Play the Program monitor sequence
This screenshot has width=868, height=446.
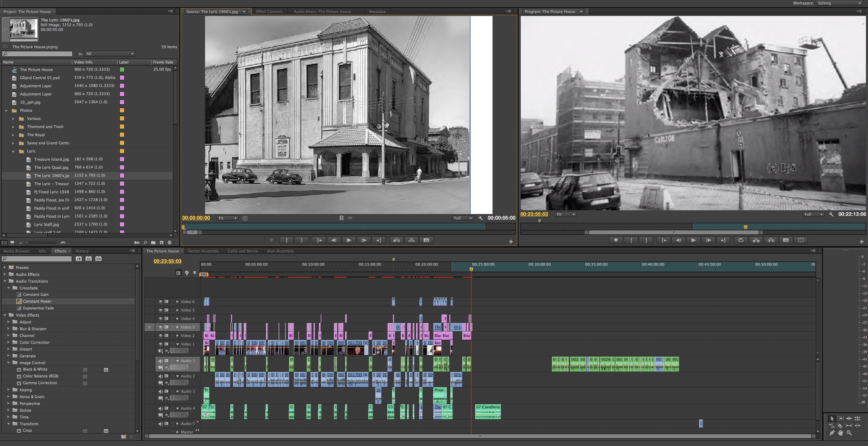click(x=693, y=240)
